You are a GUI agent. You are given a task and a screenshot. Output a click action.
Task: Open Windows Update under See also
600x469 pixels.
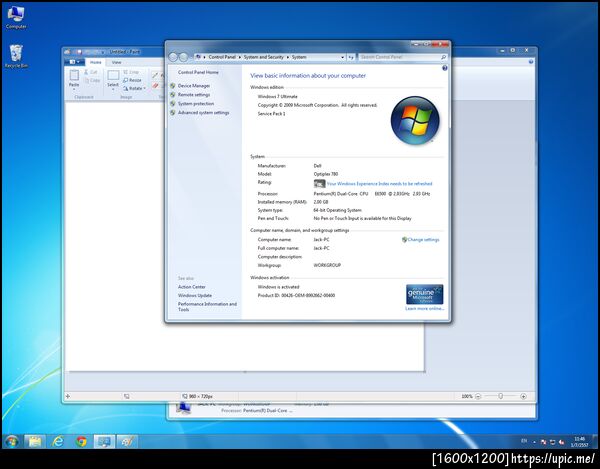pyautogui.click(x=194, y=295)
